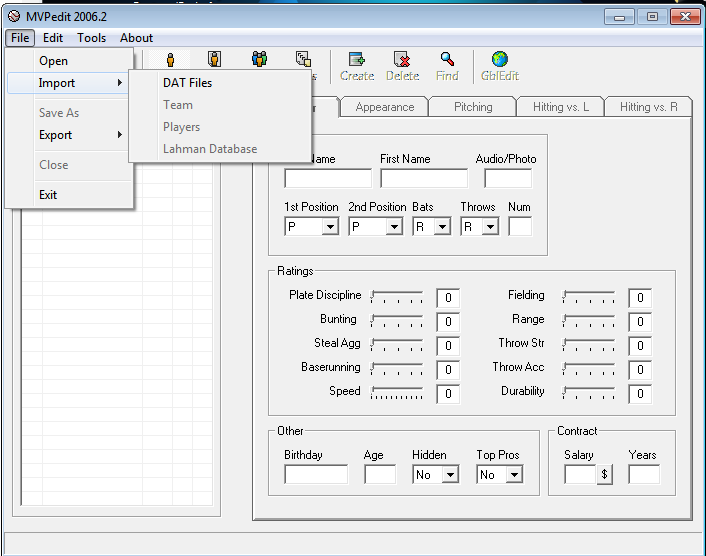Click the Audio/Photo input field

[508, 178]
